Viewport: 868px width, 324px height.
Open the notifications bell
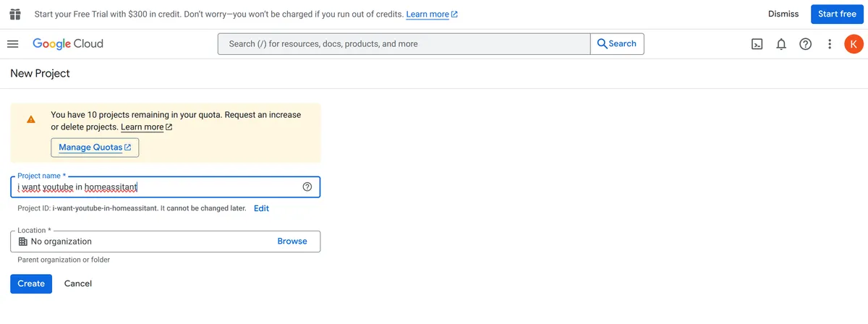pyautogui.click(x=781, y=44)
